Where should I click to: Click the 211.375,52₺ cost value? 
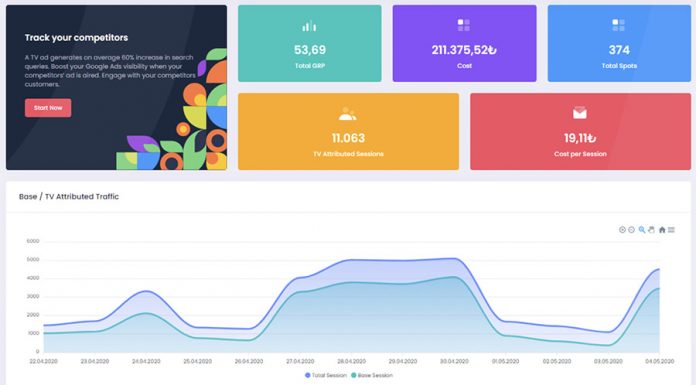(x=464, y=50)
